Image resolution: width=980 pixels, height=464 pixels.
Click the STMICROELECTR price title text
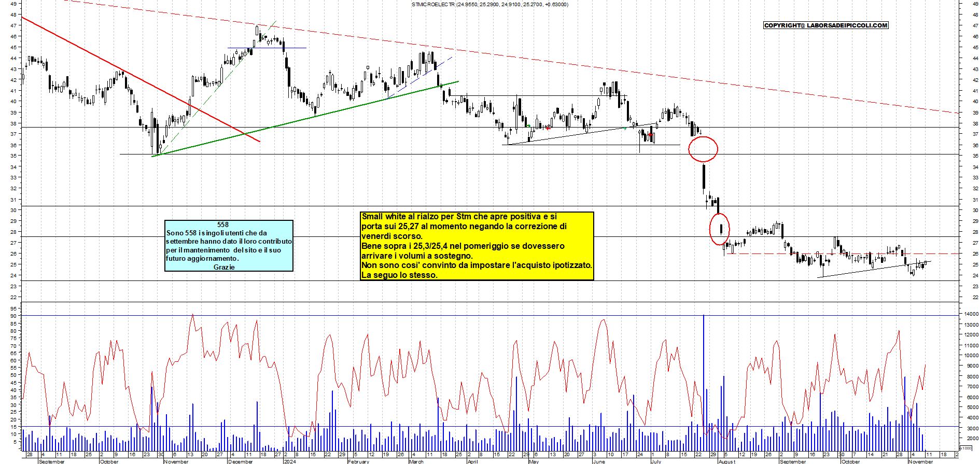click(x=489, y=5)
